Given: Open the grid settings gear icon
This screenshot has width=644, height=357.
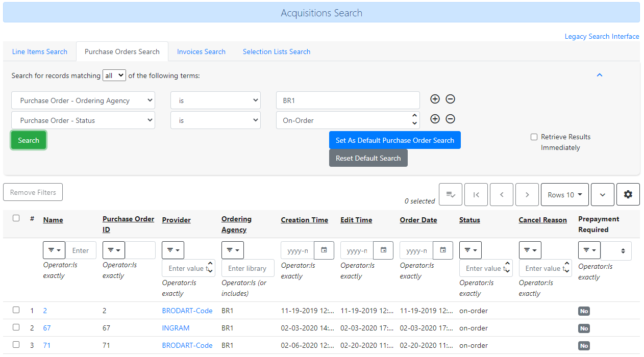Looking at the screenshot, I should 628,194.
